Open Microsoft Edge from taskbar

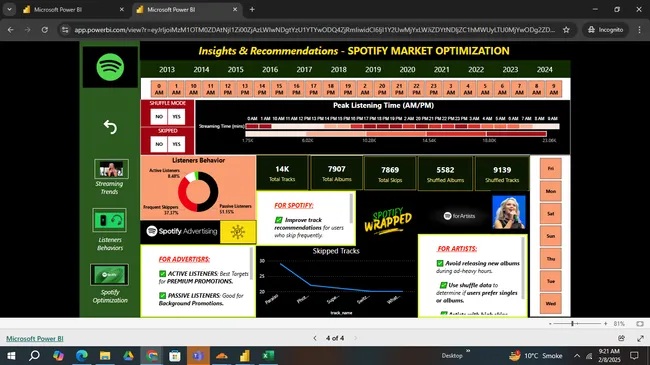point(82,355)
